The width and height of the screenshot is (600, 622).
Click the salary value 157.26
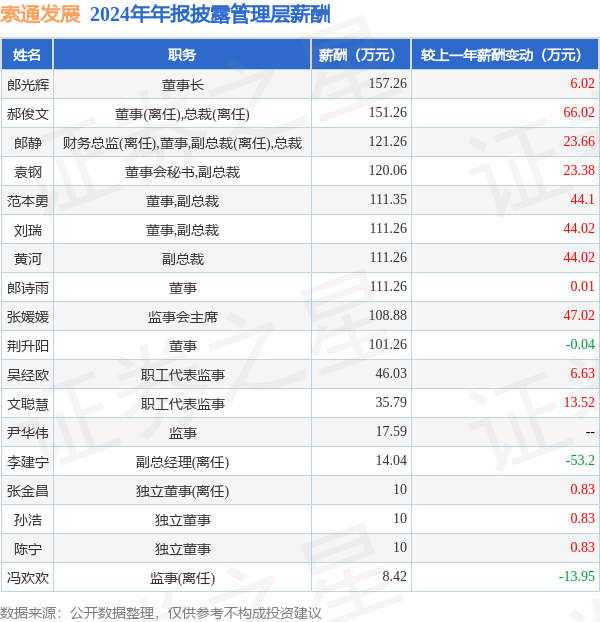[x=388, y=83]
